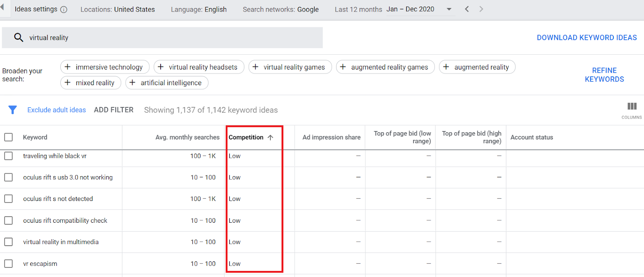Image resolution: width=644 pixels, height=277 pixels.
Task: Open the date range dropdown arrow
Action: click(449, 9)
